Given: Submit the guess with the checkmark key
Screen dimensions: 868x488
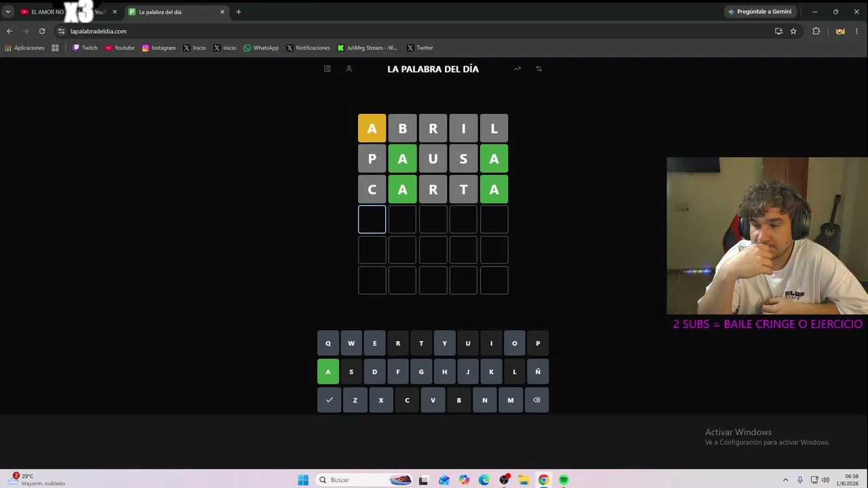Looking at the screenshot, I should 329,400.
